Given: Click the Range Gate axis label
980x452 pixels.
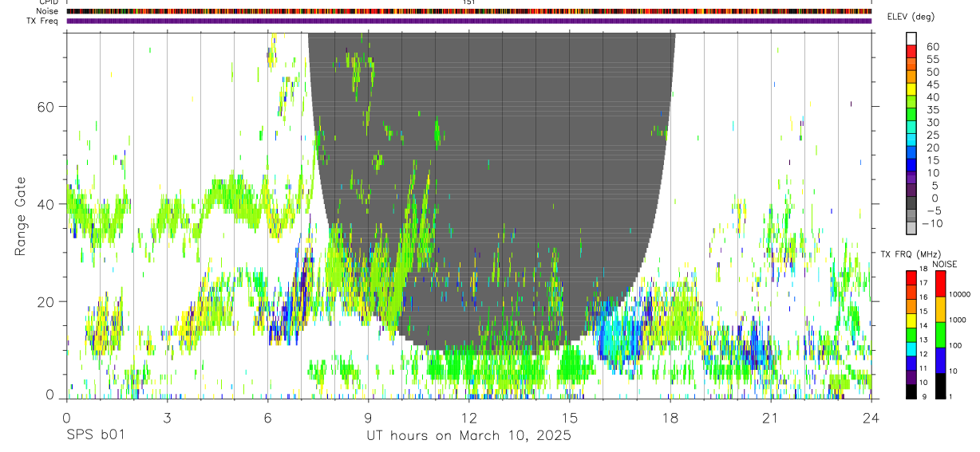Looking at the screenshot, I should pos(22,216).
